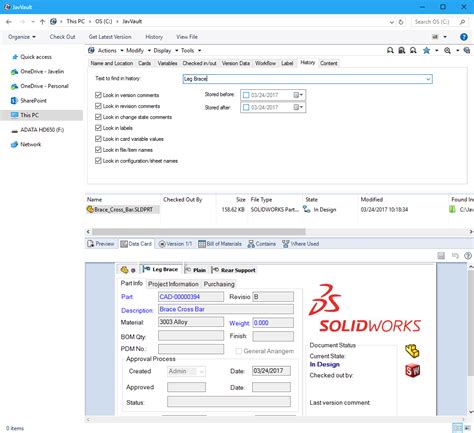Open the Bill of Materials tab
This screenshot has height=433, width=474.
coord(220,244)
